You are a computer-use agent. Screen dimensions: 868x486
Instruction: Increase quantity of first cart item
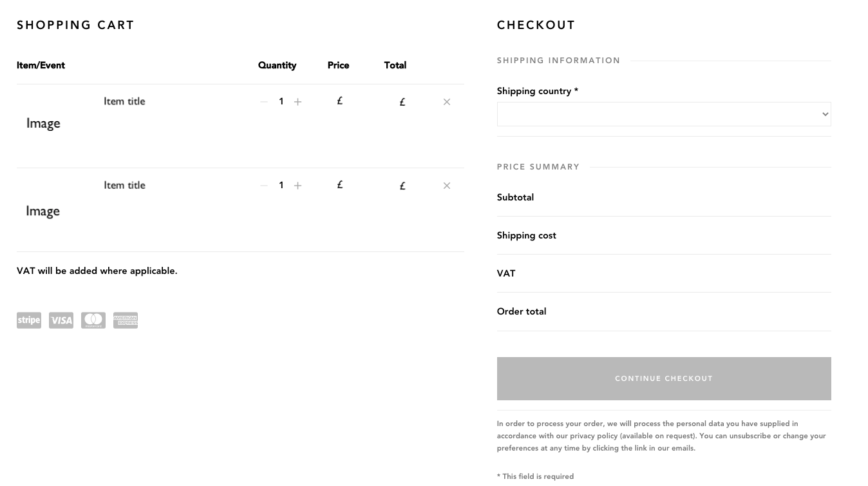(x=297, y=102)
